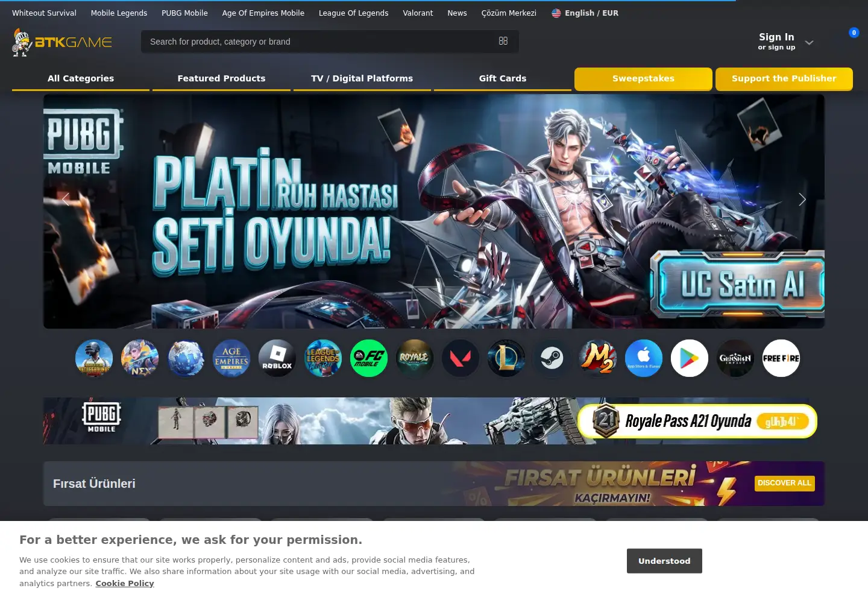Open the Royale Pass A21 Oyunda banner
Viewport: 868px width, 603px height.
point(434,421)
